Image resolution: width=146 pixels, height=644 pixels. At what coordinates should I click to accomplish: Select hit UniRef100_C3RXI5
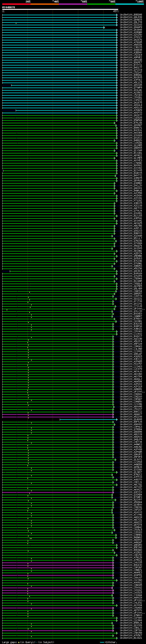(131, 47)
